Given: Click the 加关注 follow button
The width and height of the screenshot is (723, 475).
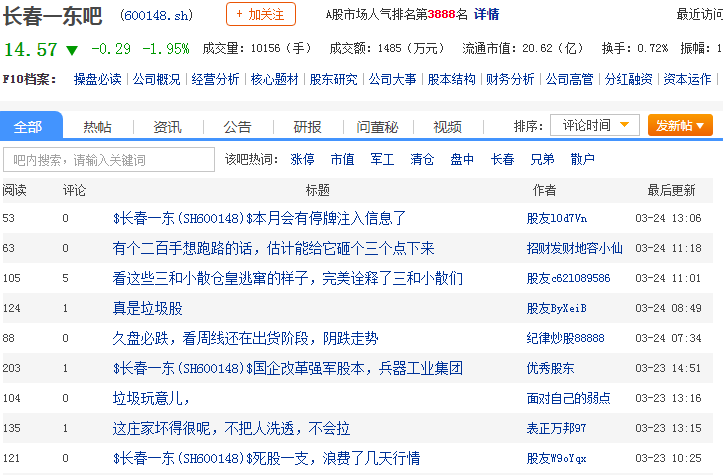Looking at the screenshot, I should click(x=261, y=14).
